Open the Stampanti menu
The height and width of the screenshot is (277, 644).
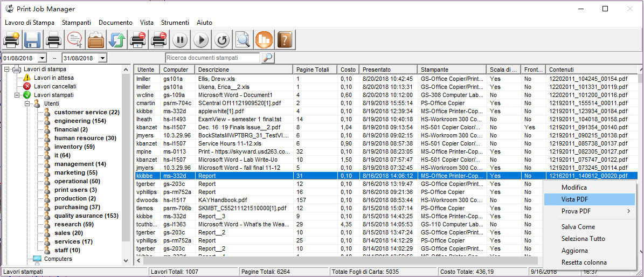click(77, 23)
